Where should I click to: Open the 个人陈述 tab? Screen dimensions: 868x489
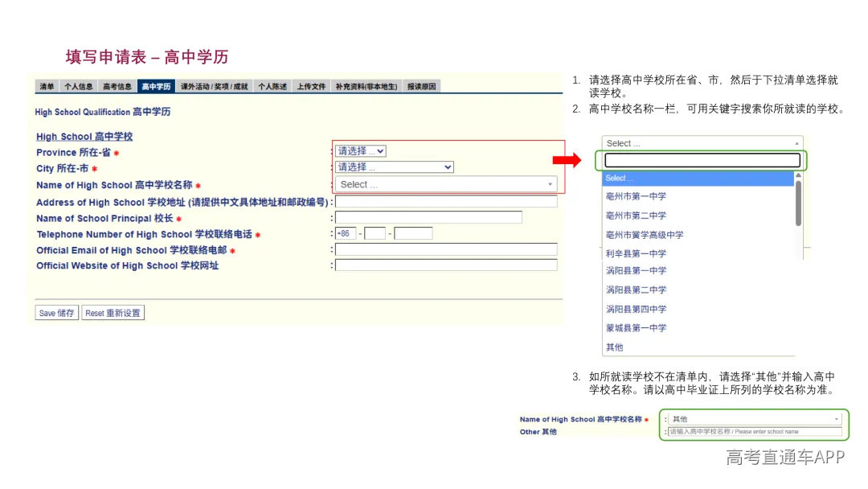(x=272, y=86)
